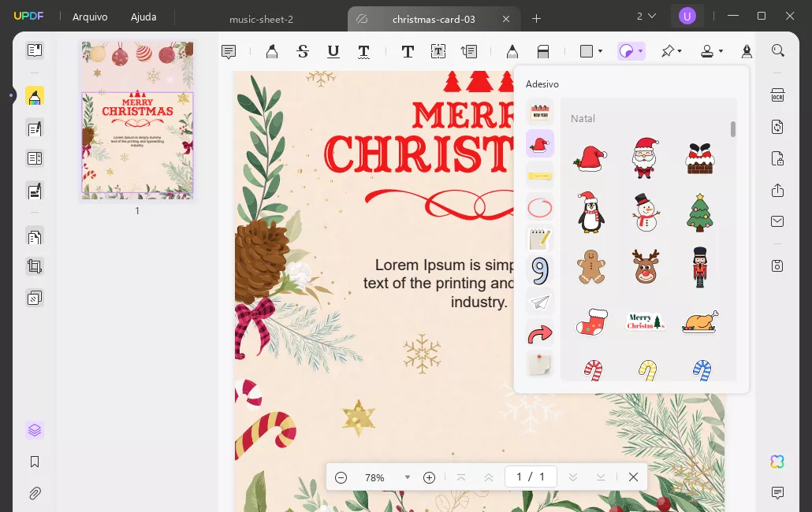Open the Arquivo menu
Image resolution: width=812 pixels, height=512 pixels.
click(x=89, y=17)
